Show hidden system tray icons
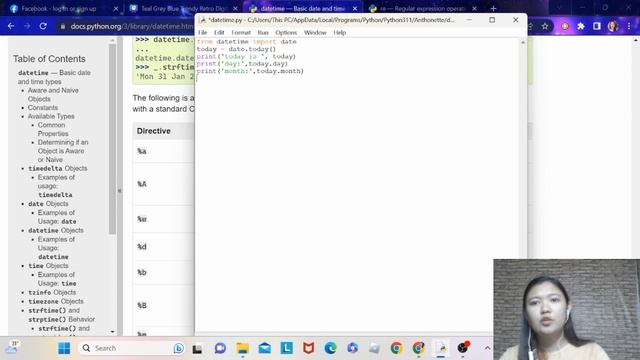Screen dimensions: 640x360 487,348
